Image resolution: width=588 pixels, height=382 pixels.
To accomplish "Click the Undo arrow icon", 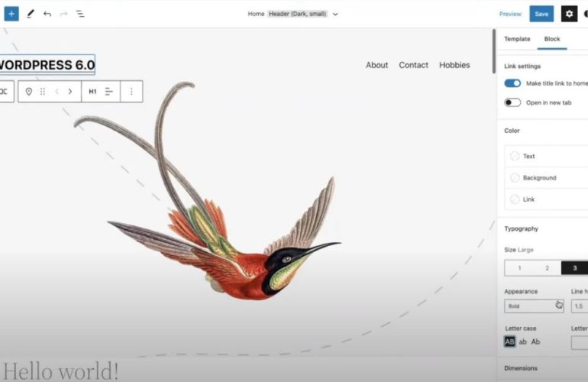I will coord(47,14).
